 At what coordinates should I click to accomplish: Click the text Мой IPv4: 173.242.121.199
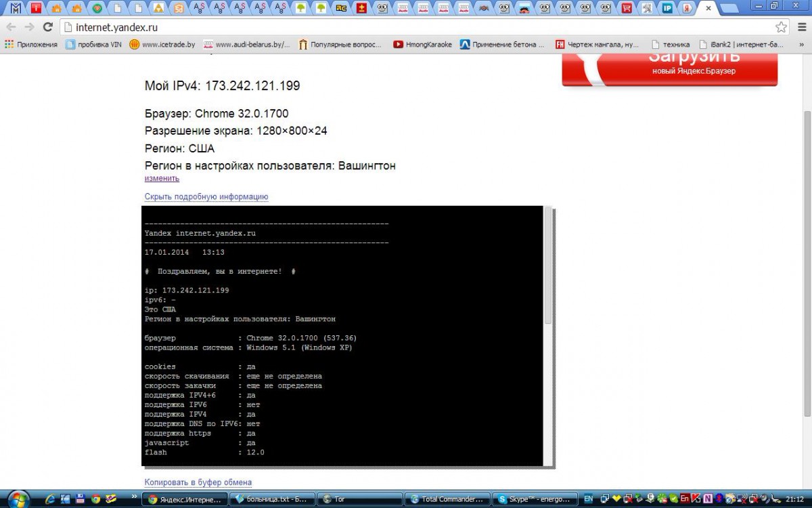click(x=222, y=86)
